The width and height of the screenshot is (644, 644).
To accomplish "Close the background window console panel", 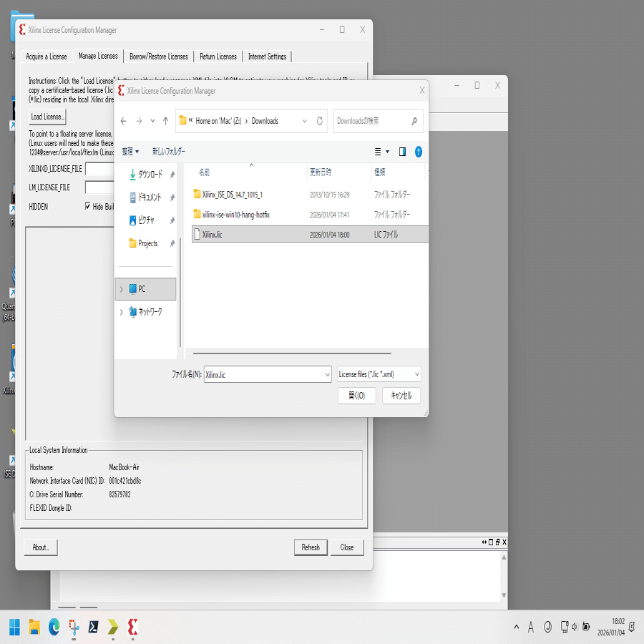I will 504,542.
